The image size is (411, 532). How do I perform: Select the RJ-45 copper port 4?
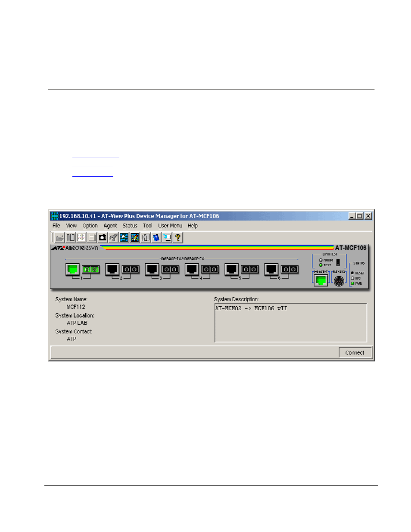[191, 269]
